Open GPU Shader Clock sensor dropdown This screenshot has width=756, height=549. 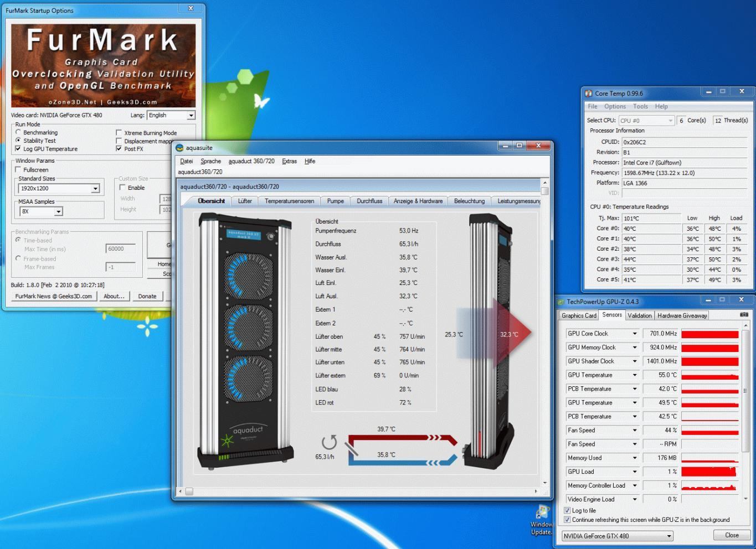coord(635,361)
